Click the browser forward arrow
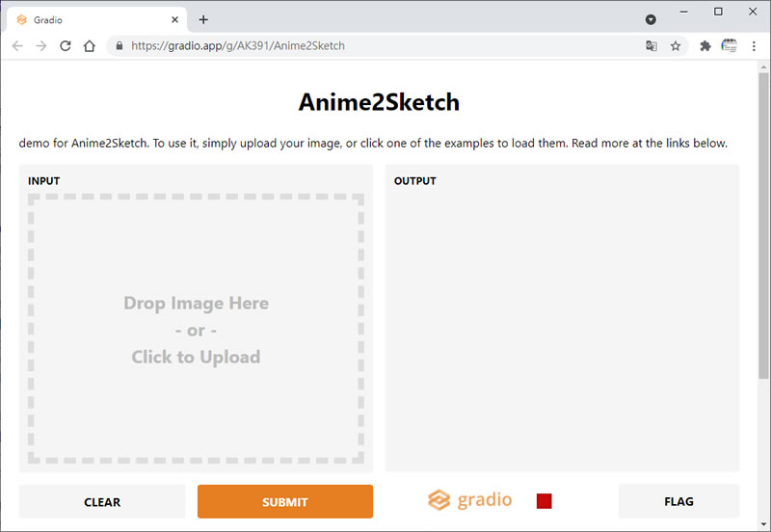 (41, 45)
